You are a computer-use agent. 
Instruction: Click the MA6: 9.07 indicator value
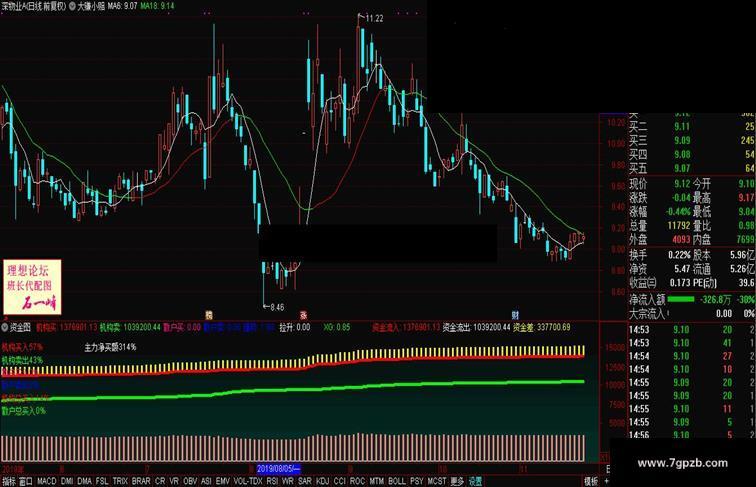[x=122, y=6]
